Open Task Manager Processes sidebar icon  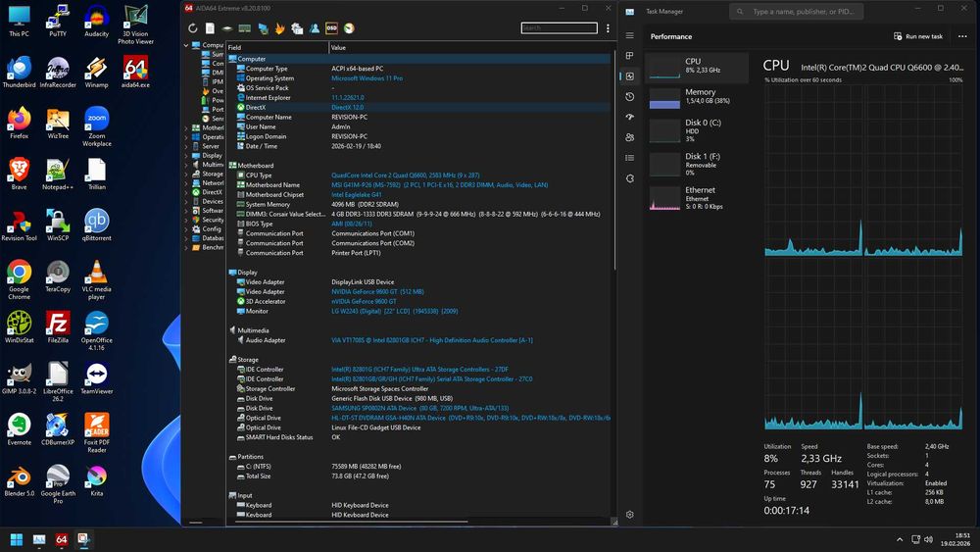click(x=629, y=56)
